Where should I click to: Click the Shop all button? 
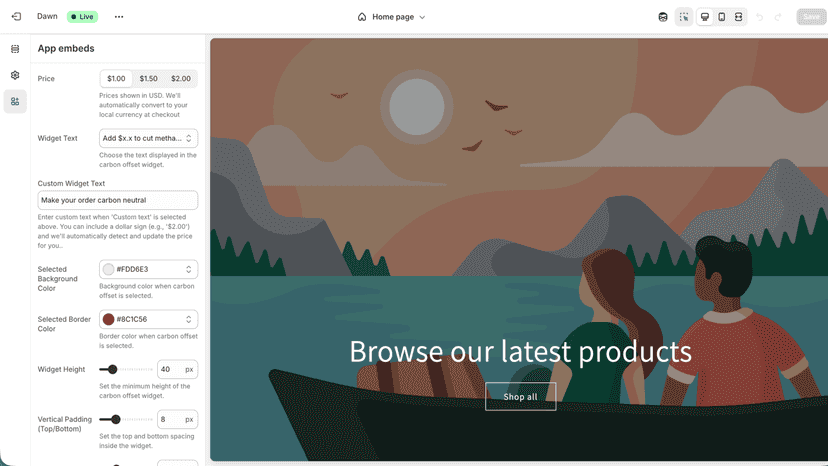(x=520, y=397)
